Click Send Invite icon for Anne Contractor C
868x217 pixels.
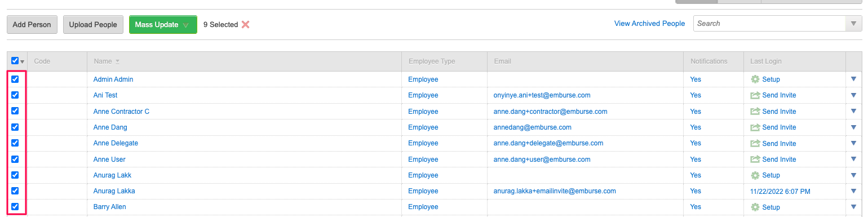(x=755, y=112)
